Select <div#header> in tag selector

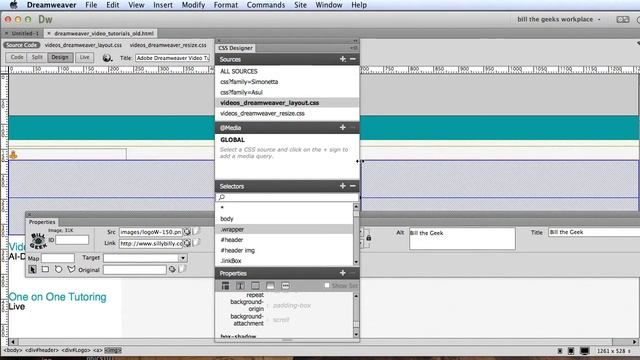[x=43, y=350]
